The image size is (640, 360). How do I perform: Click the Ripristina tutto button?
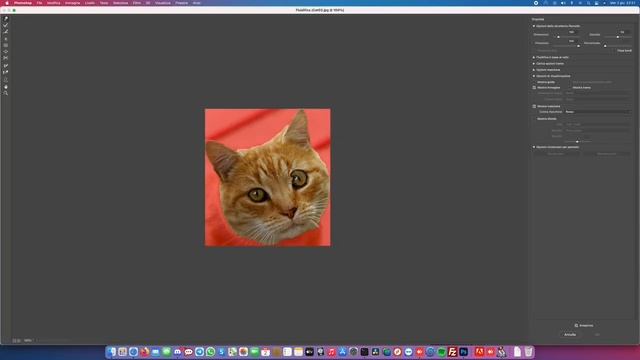pyautogui.click(x=607, y=154)
